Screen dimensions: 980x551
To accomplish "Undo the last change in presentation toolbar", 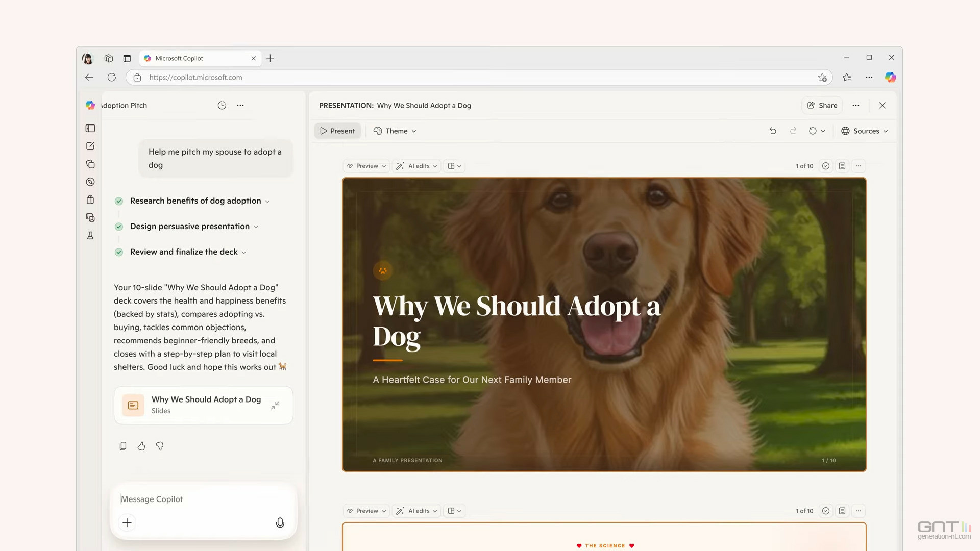I will 773,131.
